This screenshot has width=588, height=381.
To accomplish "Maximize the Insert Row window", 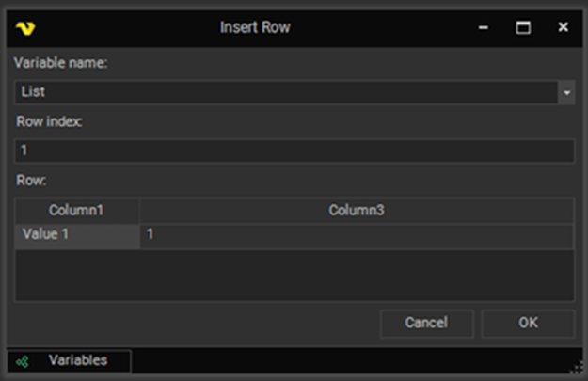I will click(523, 27).
